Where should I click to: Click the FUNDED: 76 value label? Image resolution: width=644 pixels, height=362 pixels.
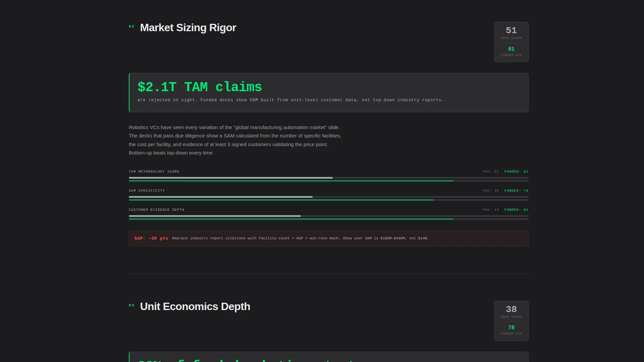coord(516,191)
